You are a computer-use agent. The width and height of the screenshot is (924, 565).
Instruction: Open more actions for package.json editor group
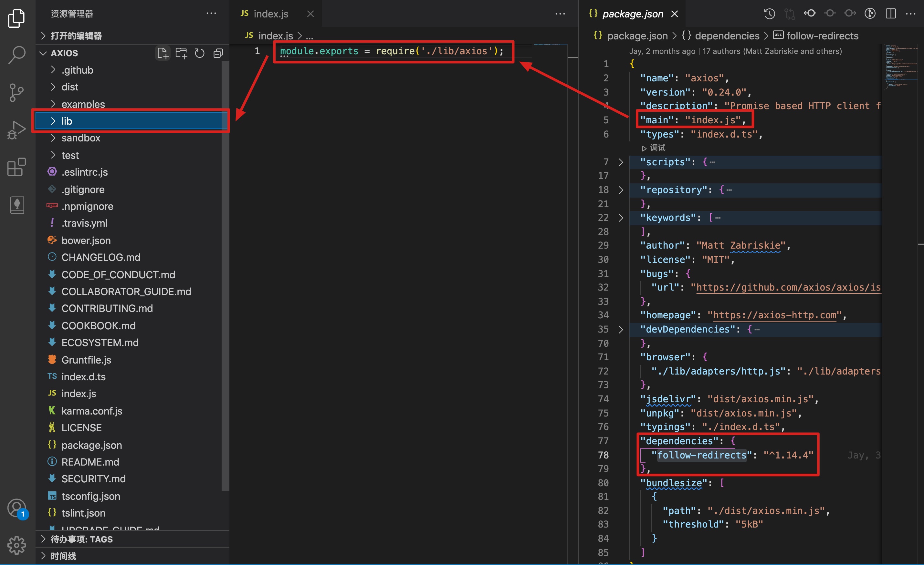point(910,14)
